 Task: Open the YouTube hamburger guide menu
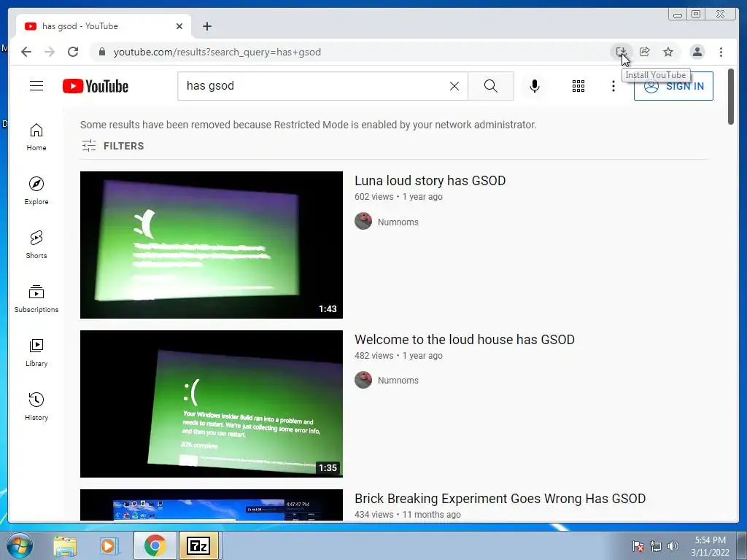tap(36, 86)
